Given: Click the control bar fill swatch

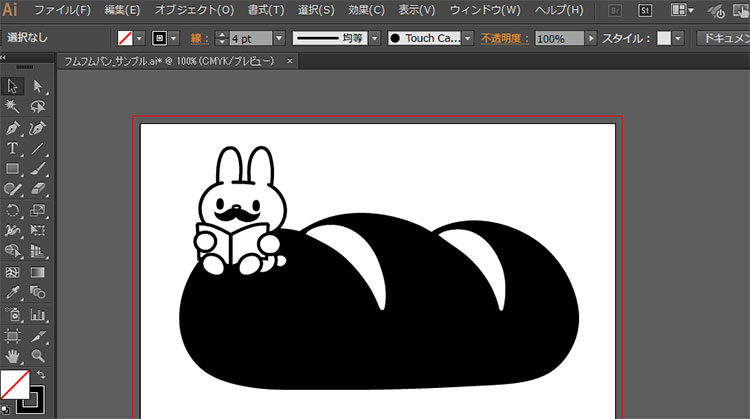Looking at the screenshot, I should [125, 38].
